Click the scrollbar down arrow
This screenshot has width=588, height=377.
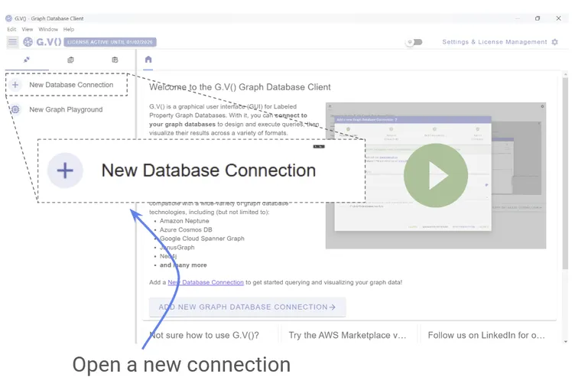(x=565, y=341)
